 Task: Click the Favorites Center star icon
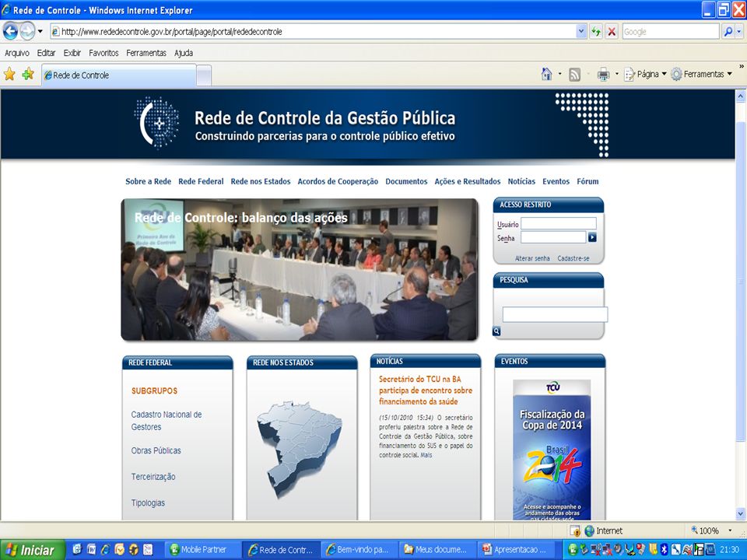(x=9, y=74)
